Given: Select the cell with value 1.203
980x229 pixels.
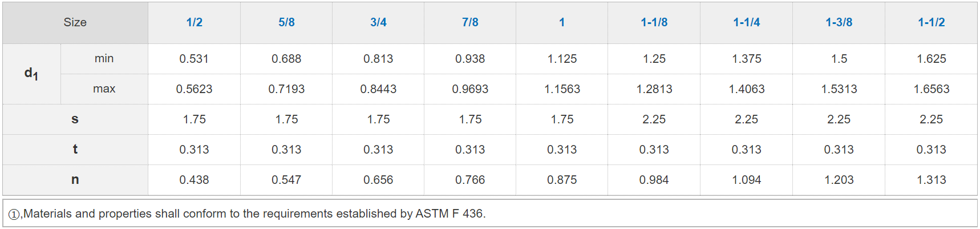Looking at the screenshot, I should click(x=839, y=180).
